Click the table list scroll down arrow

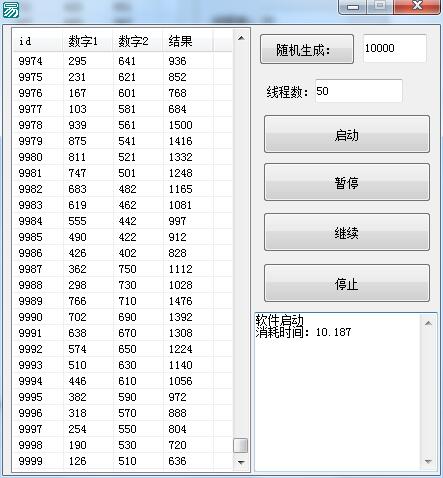[241, 462]
